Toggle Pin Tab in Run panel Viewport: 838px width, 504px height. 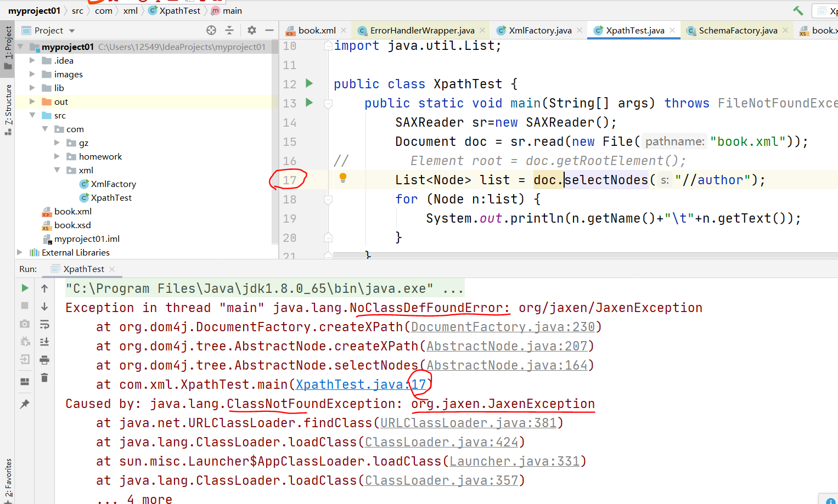(25, 404)
